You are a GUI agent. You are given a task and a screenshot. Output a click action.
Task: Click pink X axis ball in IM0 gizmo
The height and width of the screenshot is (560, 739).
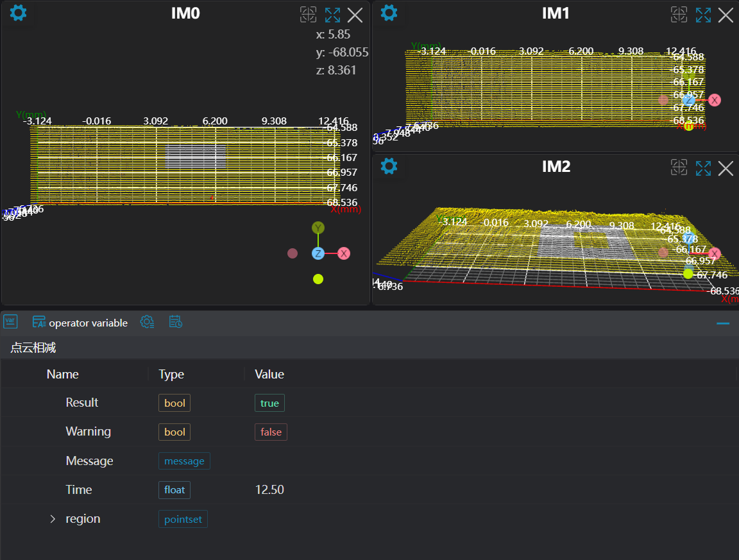click(x=344, y=253)
